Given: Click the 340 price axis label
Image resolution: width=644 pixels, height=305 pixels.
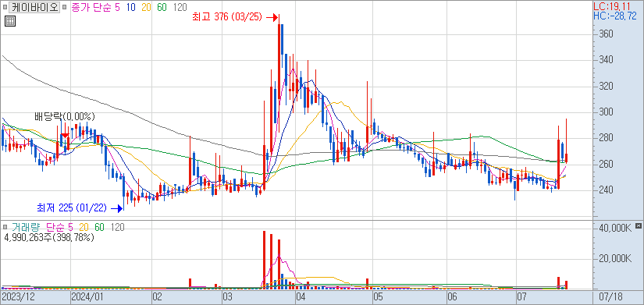Looking at the screenshot, I should (x=607, y=60).
